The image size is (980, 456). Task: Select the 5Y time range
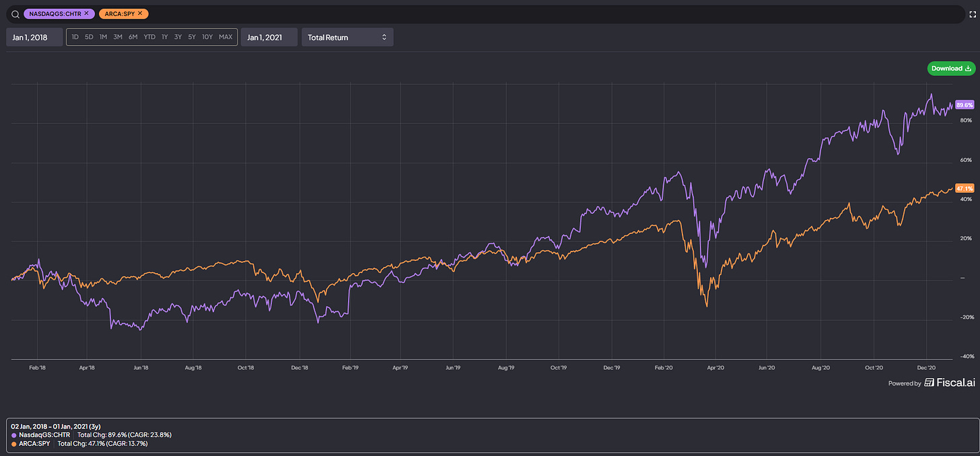point(191,37)
